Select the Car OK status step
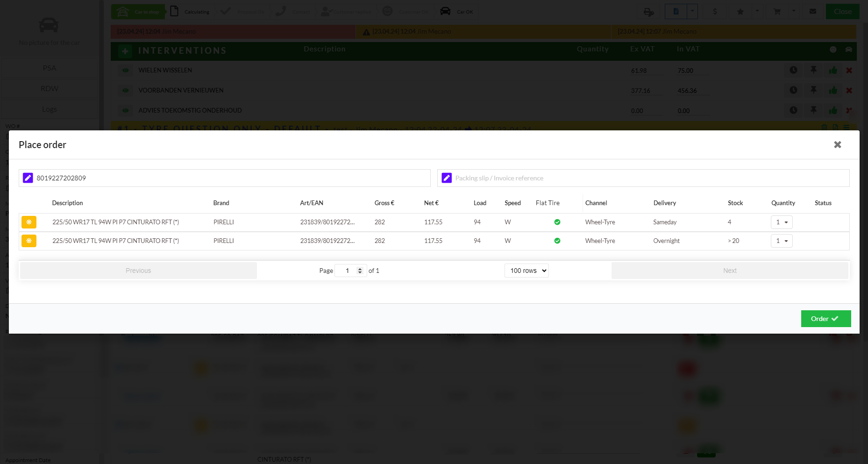Screen dimensions: 868x464 tap(457, 12)
